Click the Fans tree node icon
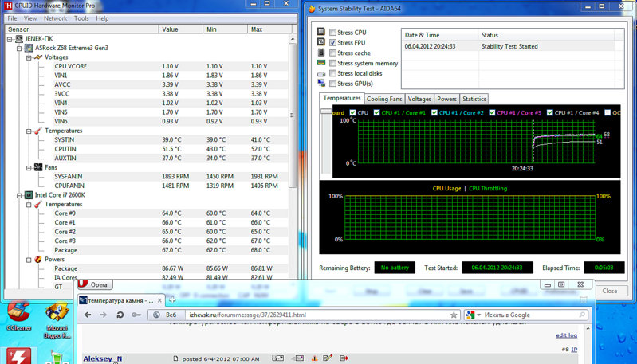637x364 pixels. coord(38,167)
